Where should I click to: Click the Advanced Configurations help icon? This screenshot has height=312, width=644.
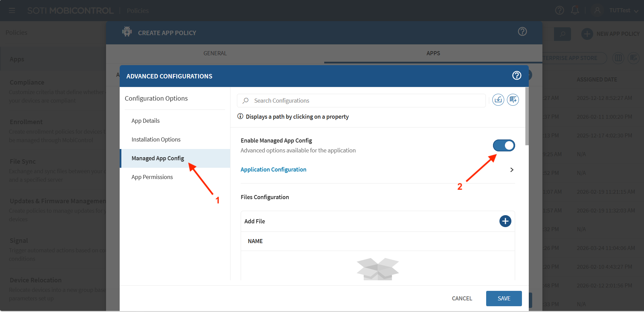(516, 75)
